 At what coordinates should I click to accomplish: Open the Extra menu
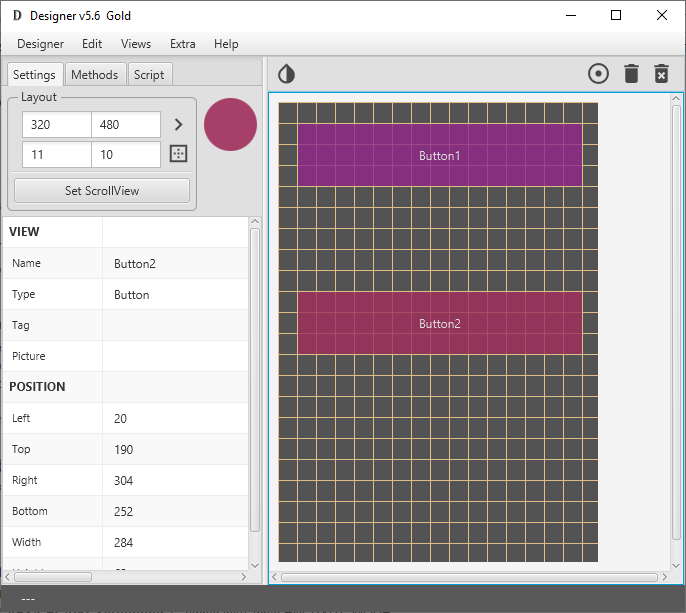(x=183, y=44)
